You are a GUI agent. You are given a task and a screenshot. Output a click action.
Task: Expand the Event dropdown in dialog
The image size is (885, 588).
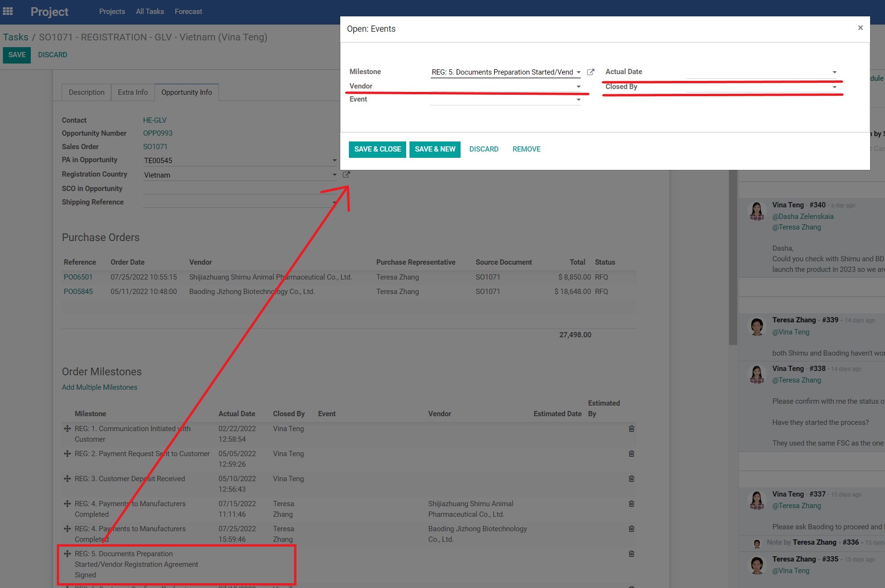[x=578, y=100]
